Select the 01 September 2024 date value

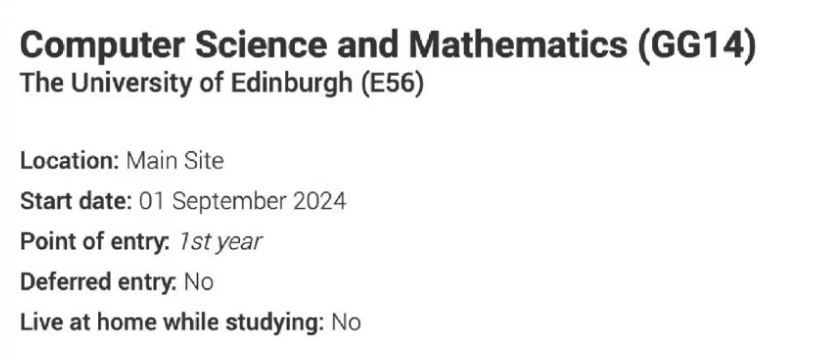coord(243,202)
